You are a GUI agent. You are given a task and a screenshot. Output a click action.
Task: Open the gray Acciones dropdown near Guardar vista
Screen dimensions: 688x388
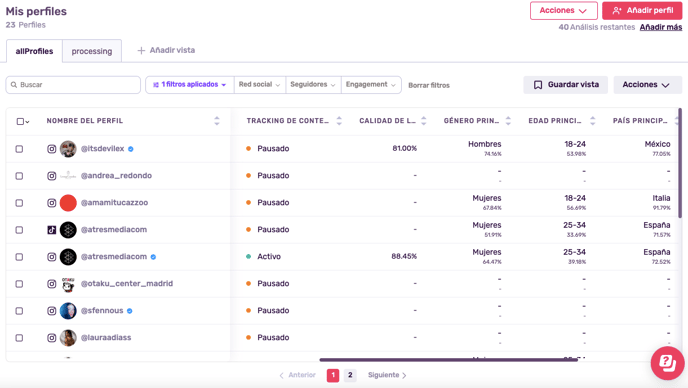(647, 85)
